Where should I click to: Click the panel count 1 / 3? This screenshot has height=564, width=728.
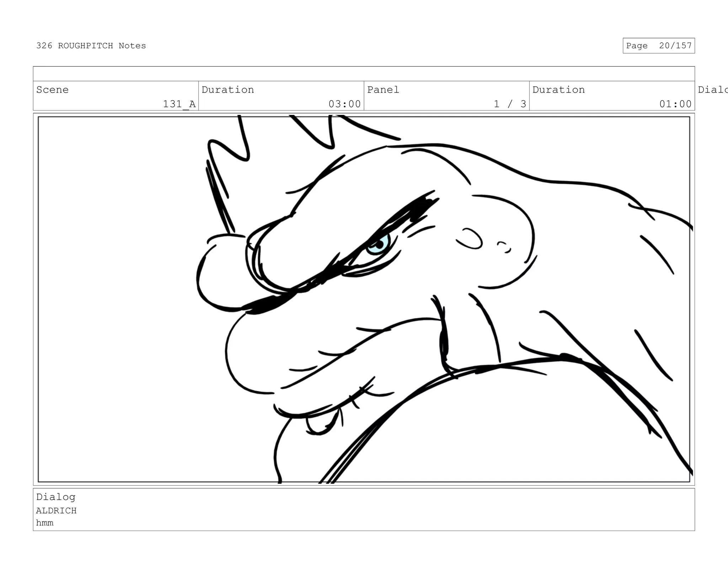[509, 104]
